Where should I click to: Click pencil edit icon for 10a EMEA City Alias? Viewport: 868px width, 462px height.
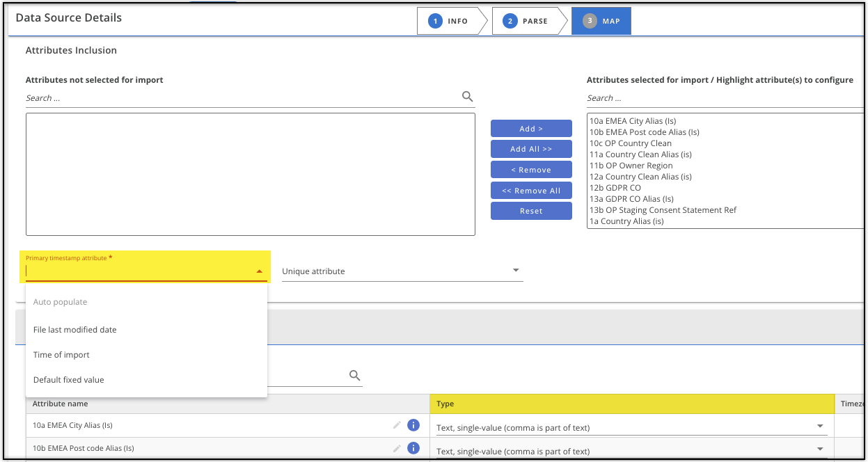(397, 425)
